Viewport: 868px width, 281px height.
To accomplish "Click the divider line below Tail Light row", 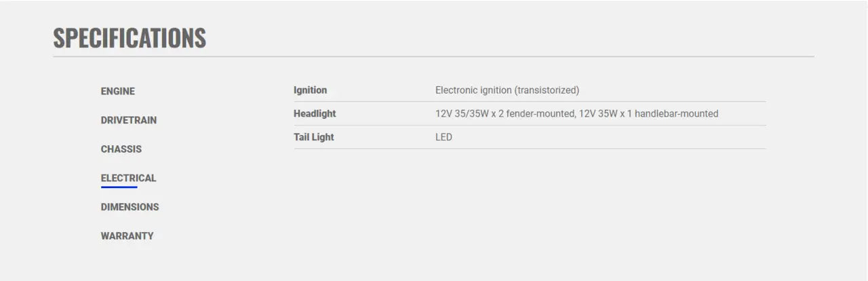I will tap(530, 149).
